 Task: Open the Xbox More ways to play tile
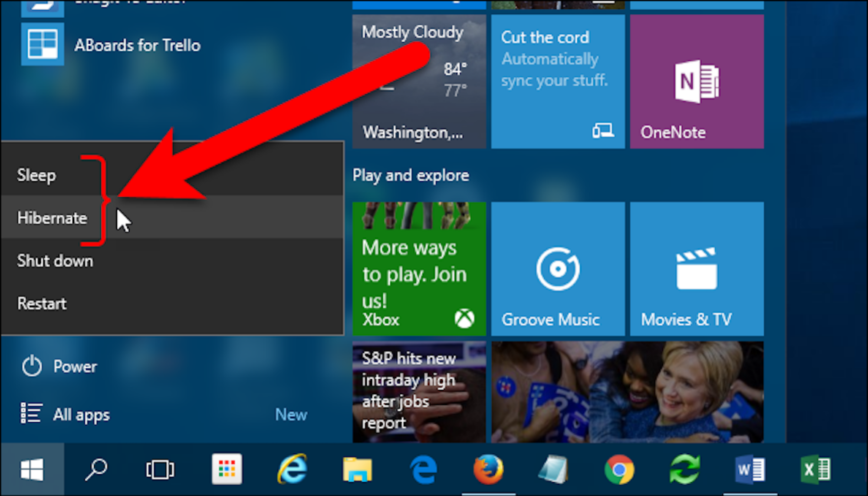point(419,268)
